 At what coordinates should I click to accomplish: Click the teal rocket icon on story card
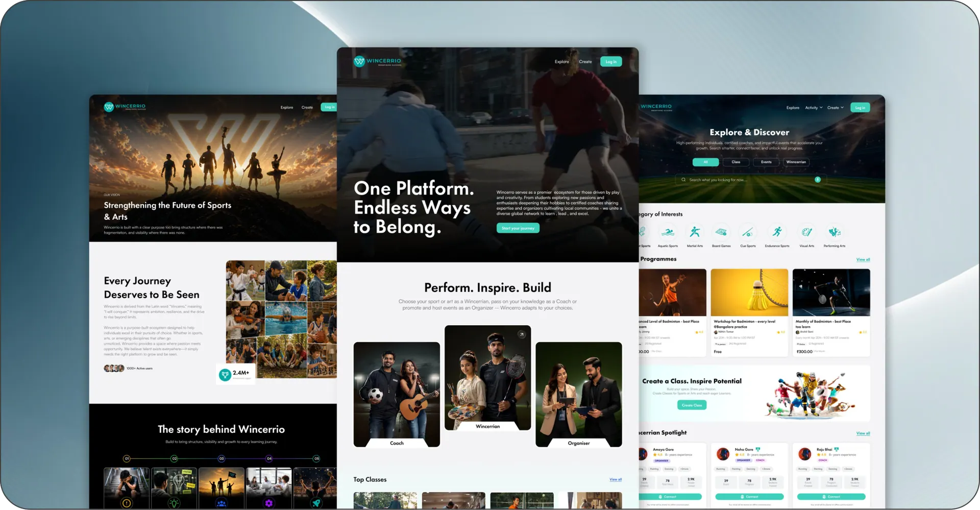[x=316, y=503]
